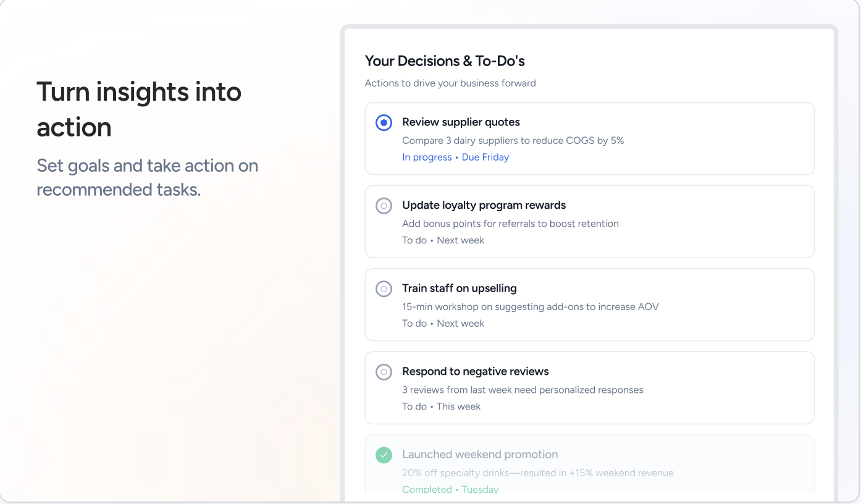Click the 15-min workshop description text
The height and width of the screenshot is (504, 861).
(530, 306)
